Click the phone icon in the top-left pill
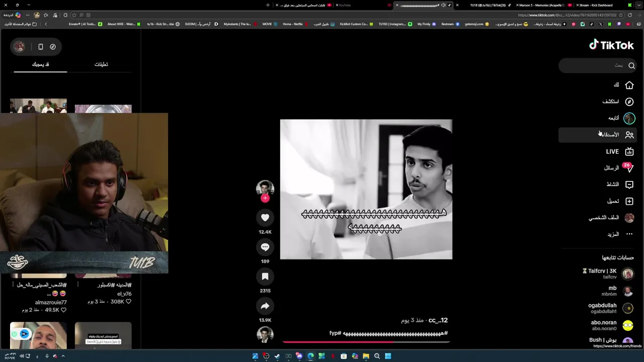This screenshot has width=644, height=362. pos(41,47)
